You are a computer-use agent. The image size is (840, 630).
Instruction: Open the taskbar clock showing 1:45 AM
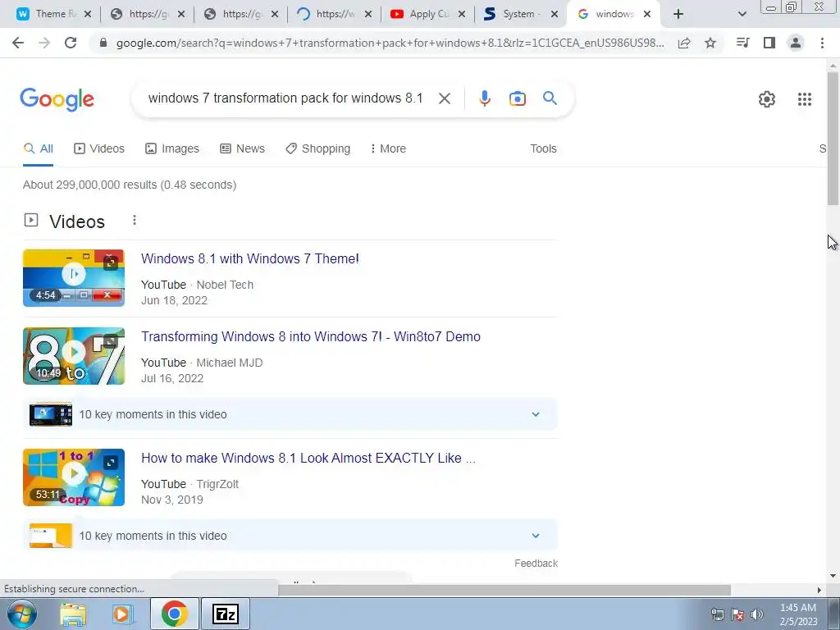point(798,614)
